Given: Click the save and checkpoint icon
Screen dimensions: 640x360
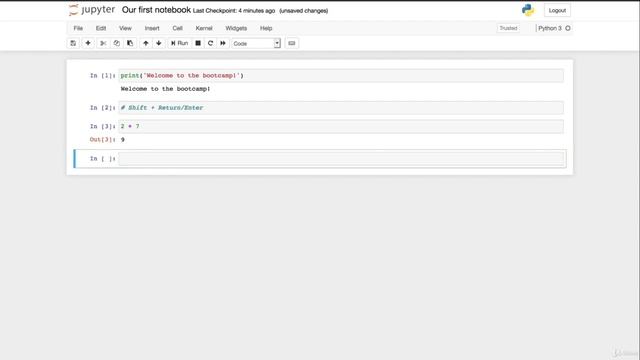Looking at the screenshot, I should (73, 43).
